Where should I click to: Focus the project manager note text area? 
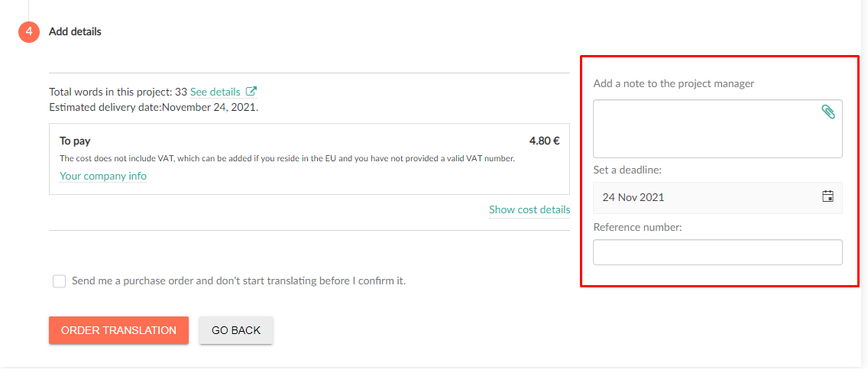[x=717, y=129]
